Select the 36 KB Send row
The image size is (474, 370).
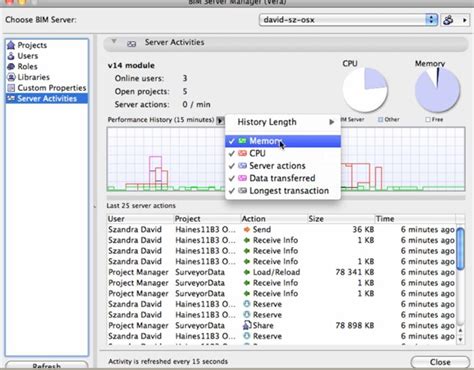point(281,229)
